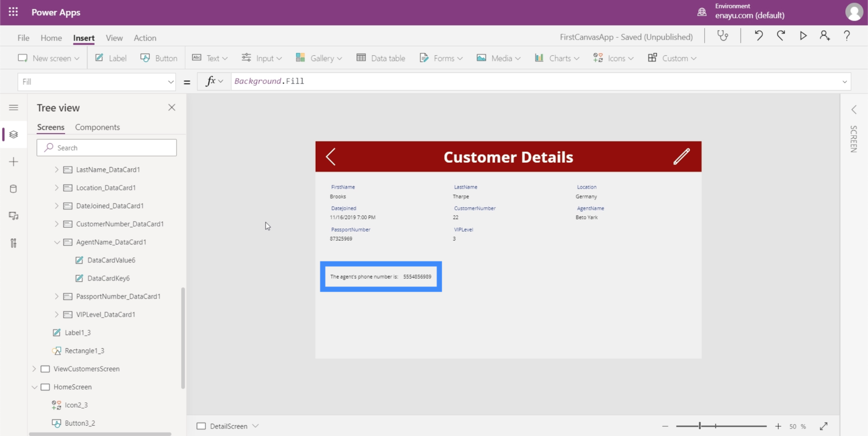Open the Gallery dropdown

tap(319, 58)
